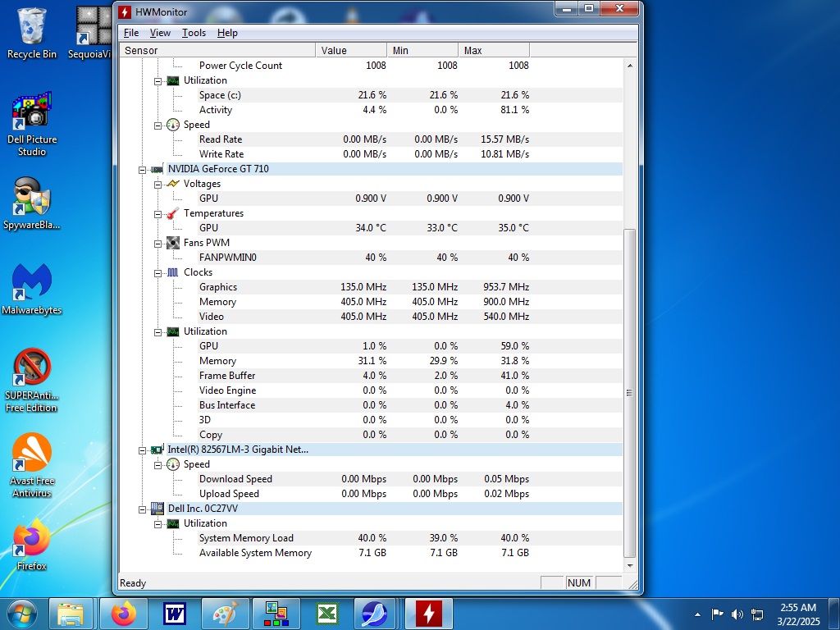Click the HWMonitor taskbar button

(x=429, y=614)
